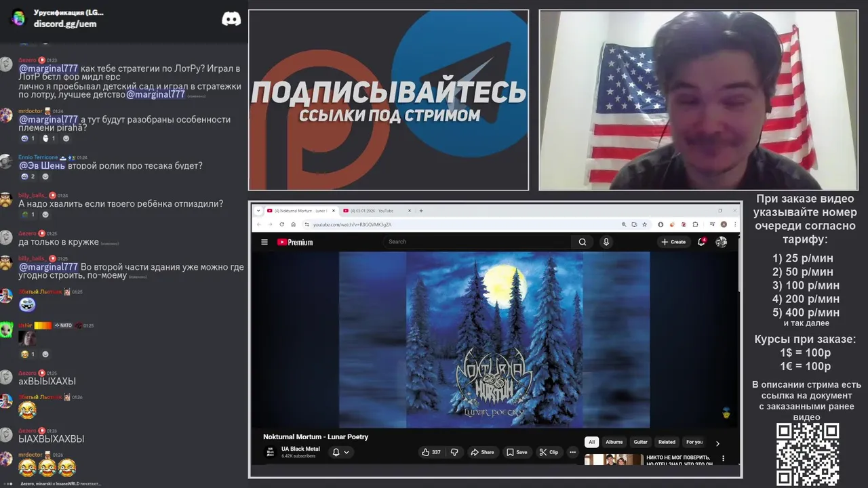Click the Lunar Poetry video player
Screen dimensions: 868x488
(x=494, y=340)
